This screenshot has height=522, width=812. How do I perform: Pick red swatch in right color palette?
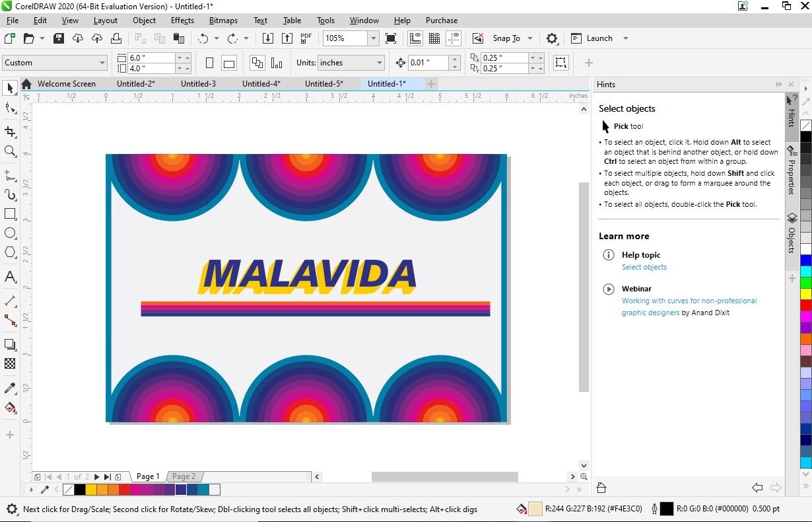coord(805,305)
